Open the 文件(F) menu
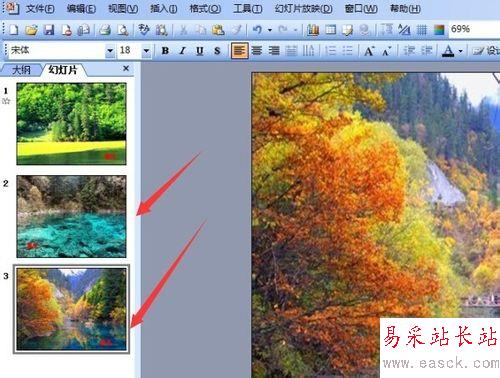Screen dimensions: 500x378 click(40, 9)
